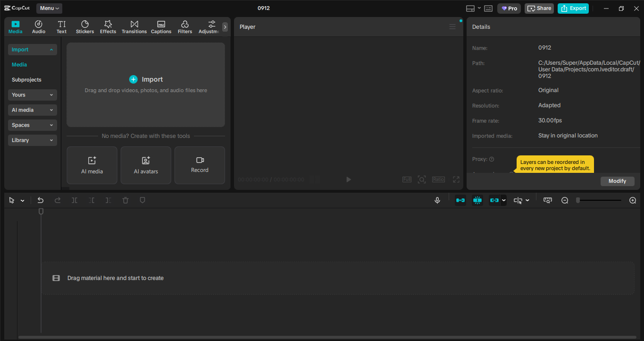Undo the last action
The image size is (644, 341).
[x=41, y=200]
